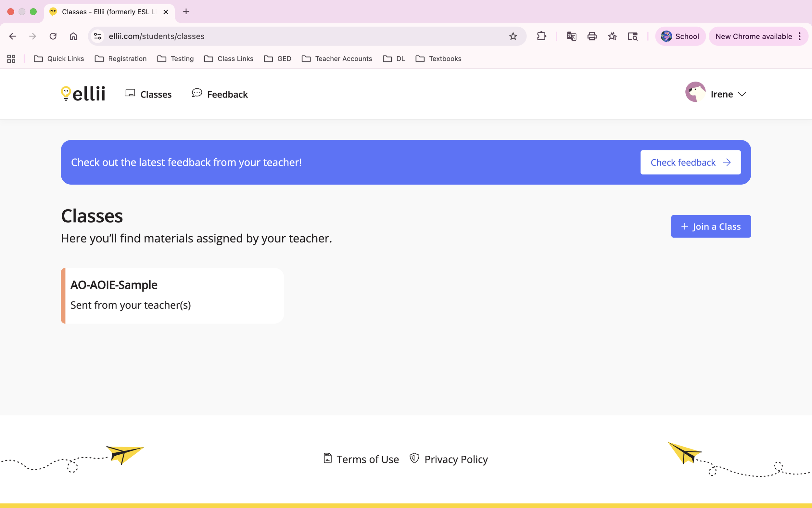Click the Check feedback button
This screenshot has height=508, width=812.
[690, 162]
